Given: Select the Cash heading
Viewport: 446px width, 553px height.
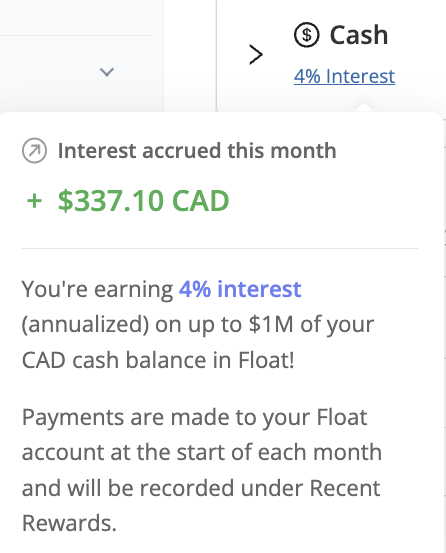Looking at the screenshot, I should coord(359,35).
